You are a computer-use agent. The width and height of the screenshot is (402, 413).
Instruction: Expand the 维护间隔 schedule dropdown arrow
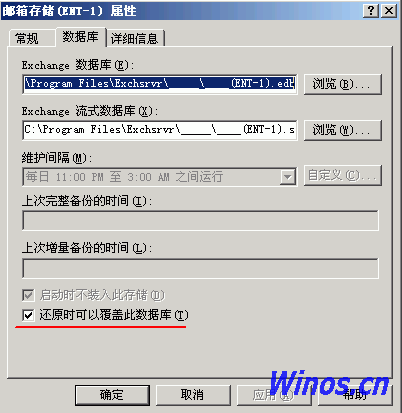point(287,177)
